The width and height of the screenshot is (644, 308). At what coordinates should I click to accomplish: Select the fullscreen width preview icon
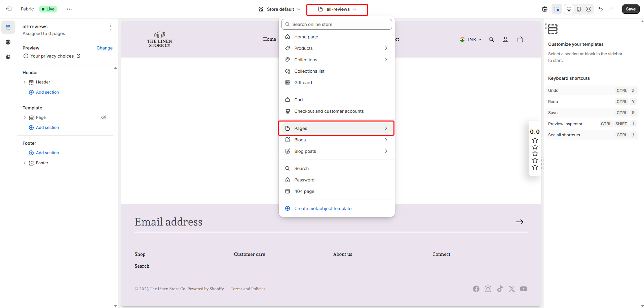(589, 9)
